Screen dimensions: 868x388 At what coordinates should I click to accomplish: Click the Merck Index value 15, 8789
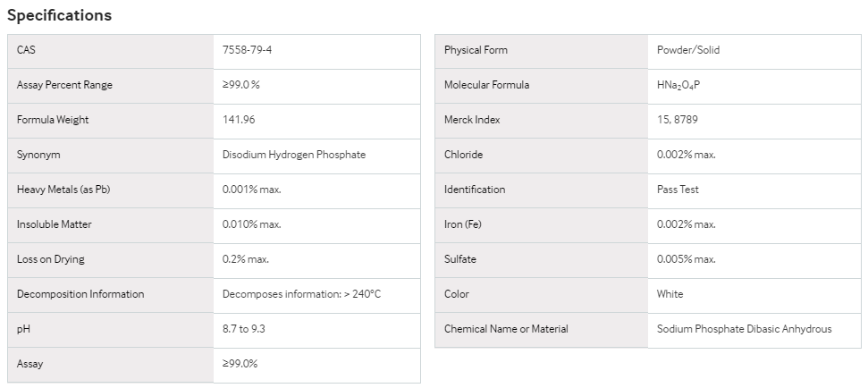[677, 120]
